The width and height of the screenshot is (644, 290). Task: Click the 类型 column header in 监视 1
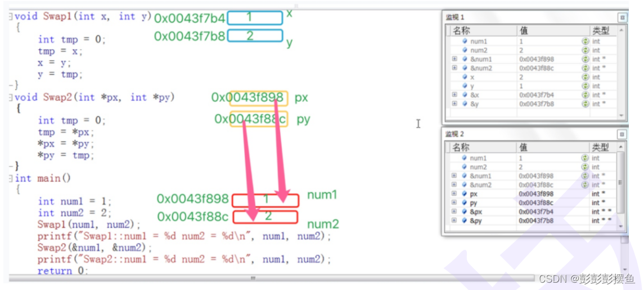(603, 31)
